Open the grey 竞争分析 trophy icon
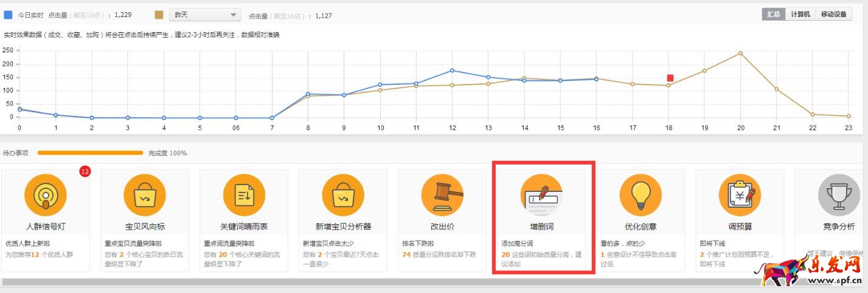The image size is (868, 293). [x=839, y=195]
